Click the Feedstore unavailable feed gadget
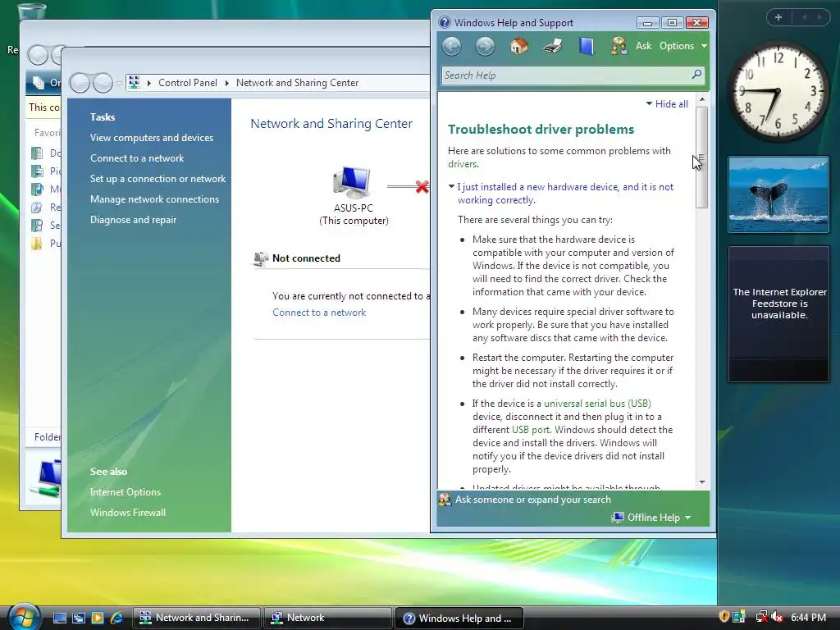Viewport: 840px width, 630px height. point(779,314)
